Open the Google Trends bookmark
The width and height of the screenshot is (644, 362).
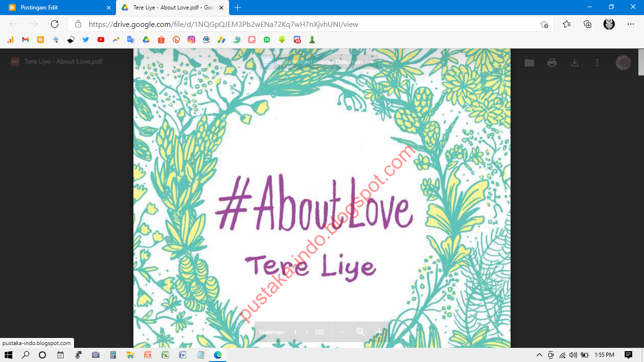116,40
